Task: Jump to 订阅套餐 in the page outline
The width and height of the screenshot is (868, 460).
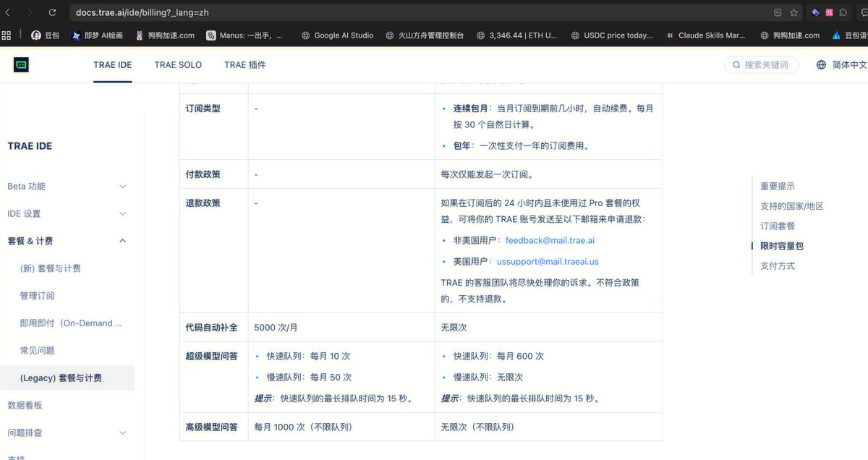Action: click(x=778, y=226)
